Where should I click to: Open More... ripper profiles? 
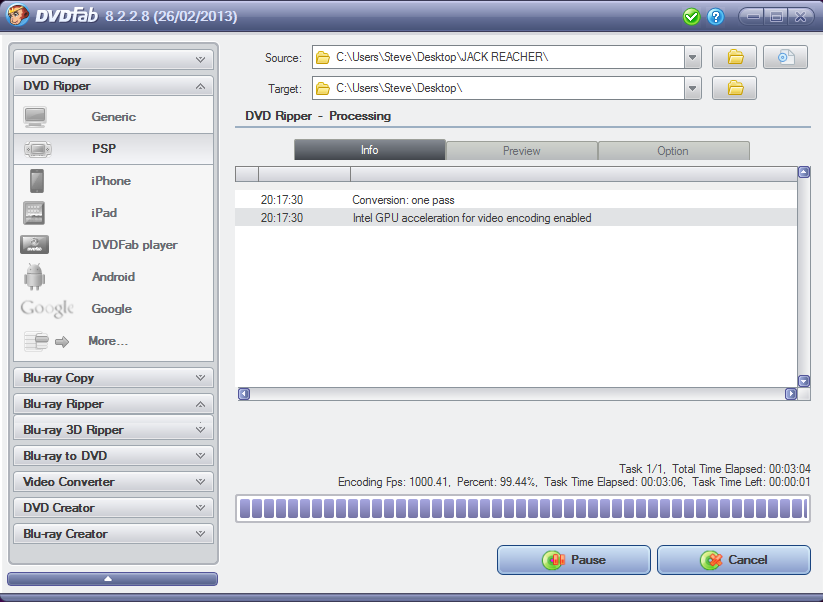pyautogui.click(x=113, y=341)
